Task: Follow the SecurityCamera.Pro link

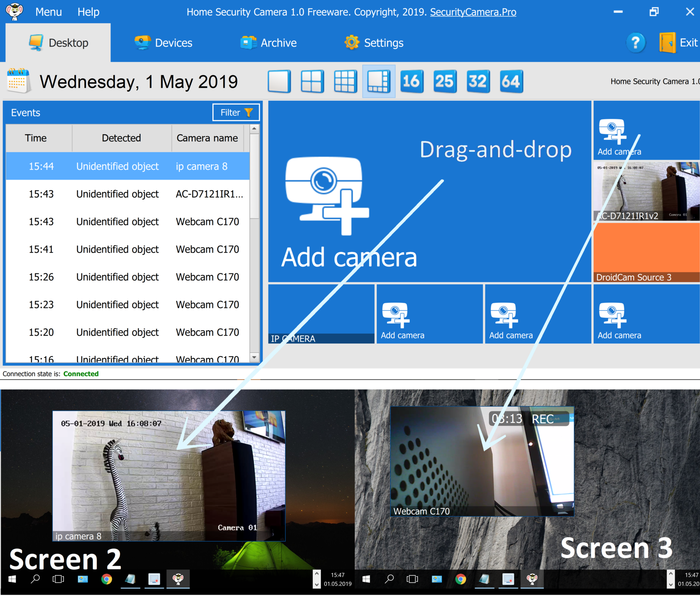Action: [x=473, y=12]
